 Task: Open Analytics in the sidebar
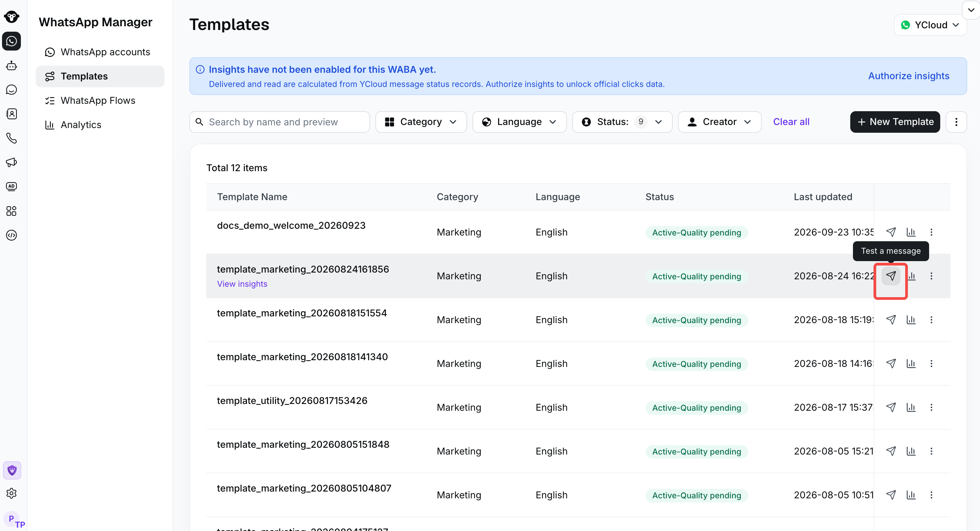(x=100, y=125)
